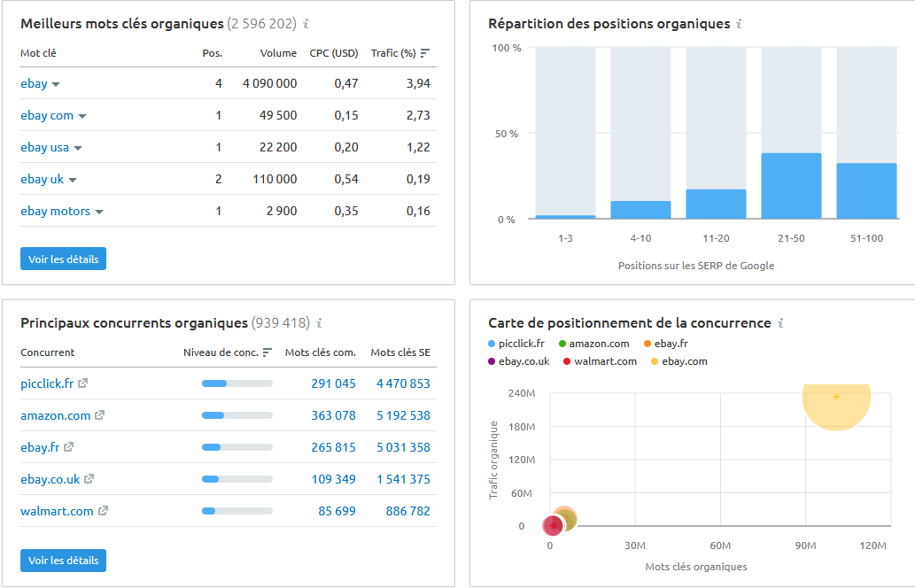915x588 pixels.
Task: Open walmart.com competitor link
Action: 58,512
